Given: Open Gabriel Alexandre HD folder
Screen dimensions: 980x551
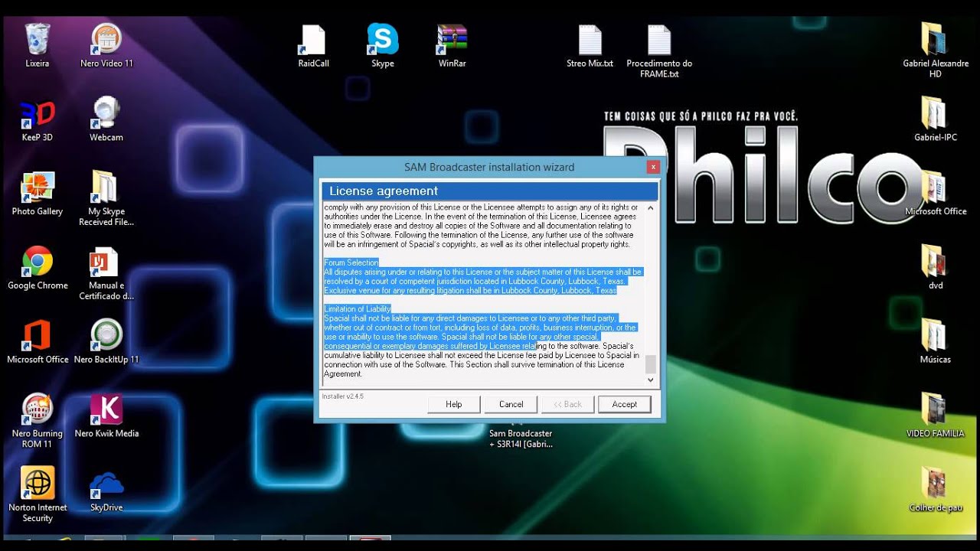Looking at the screenshot, I should click(x=936, y=50).
